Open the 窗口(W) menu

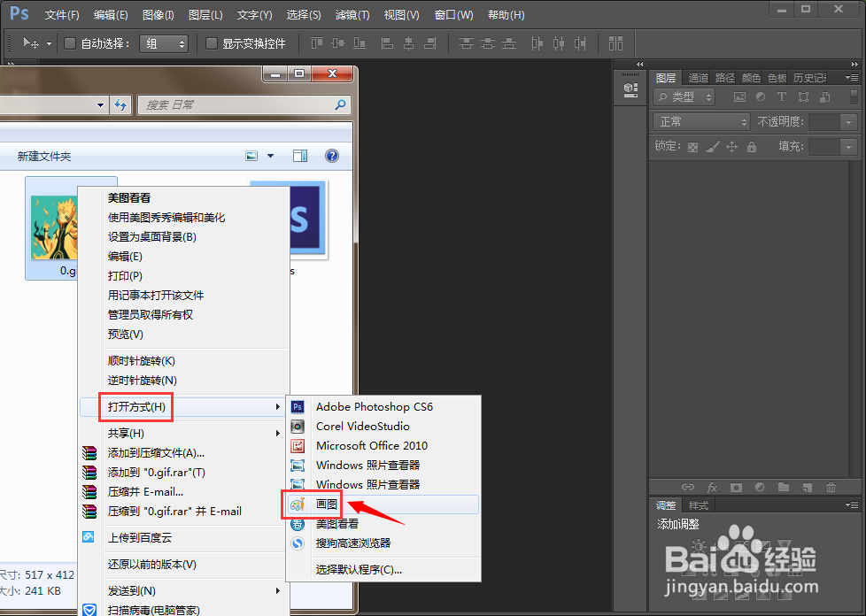coord(454,15)
